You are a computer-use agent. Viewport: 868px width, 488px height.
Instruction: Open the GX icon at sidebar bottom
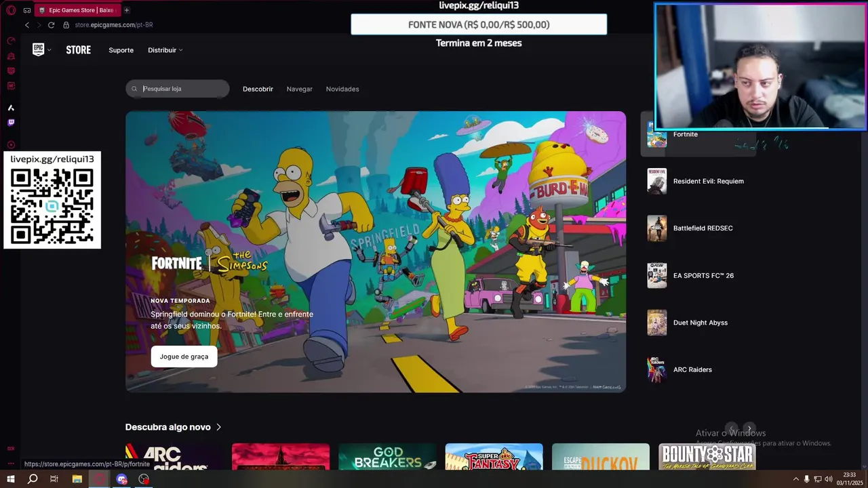[11, 448]
